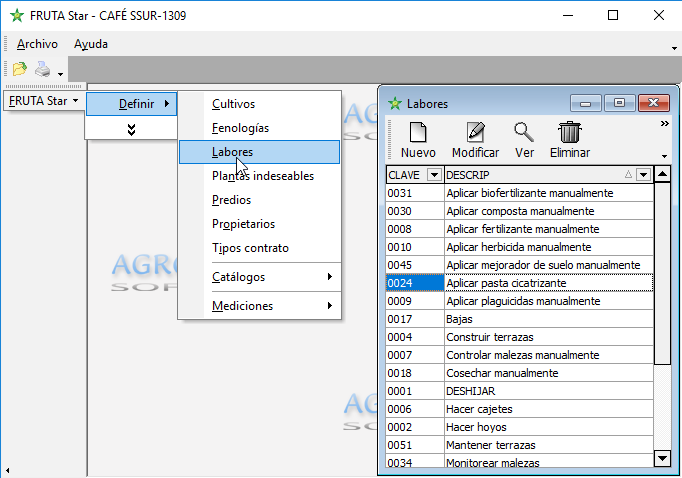Click the Labores scrollbar down arrow

(662, 458)
